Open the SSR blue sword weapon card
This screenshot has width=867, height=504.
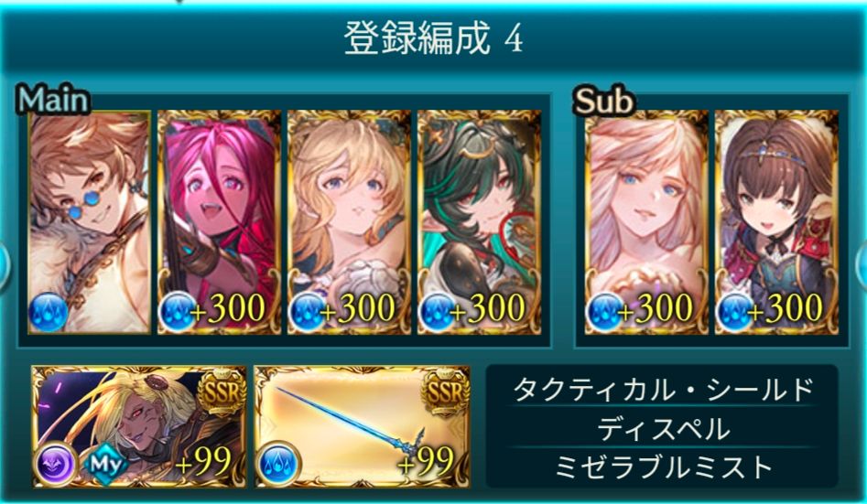tap(363, 426)
